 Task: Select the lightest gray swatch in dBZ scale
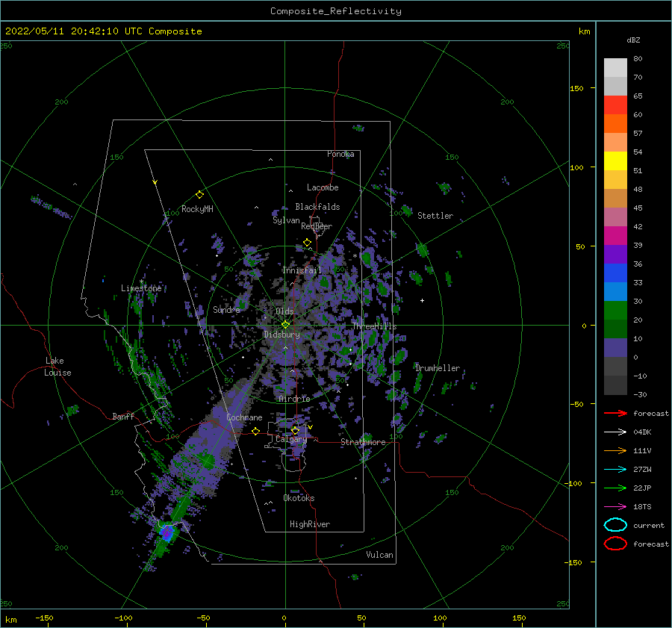pos(615,68)
